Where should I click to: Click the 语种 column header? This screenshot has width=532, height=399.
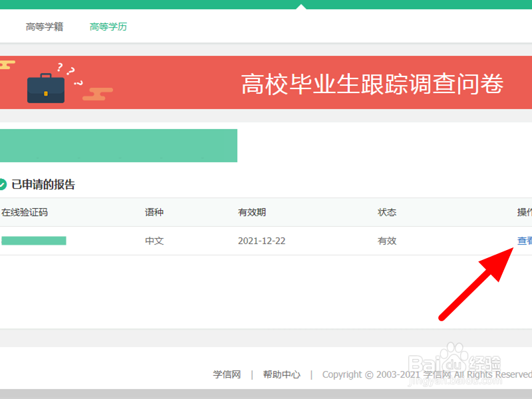(x=154, y=212)
